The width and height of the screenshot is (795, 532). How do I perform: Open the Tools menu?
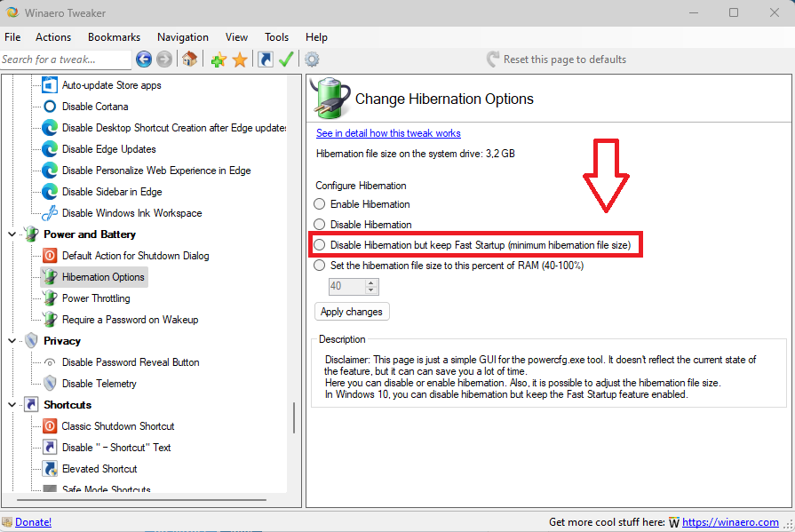pyautogui.click(x=276, y=37)
